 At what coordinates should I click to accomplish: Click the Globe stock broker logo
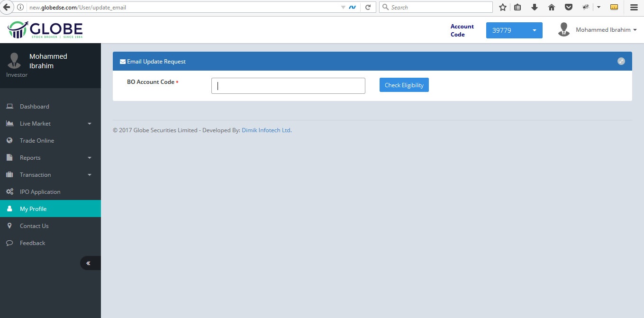tap(45, 30)
